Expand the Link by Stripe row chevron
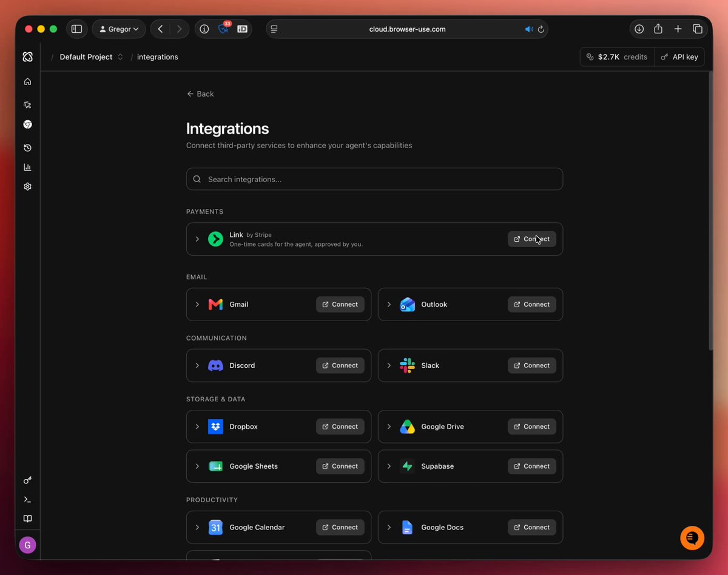728x575 pixels. pyautogui.click(x=197, y=239)
